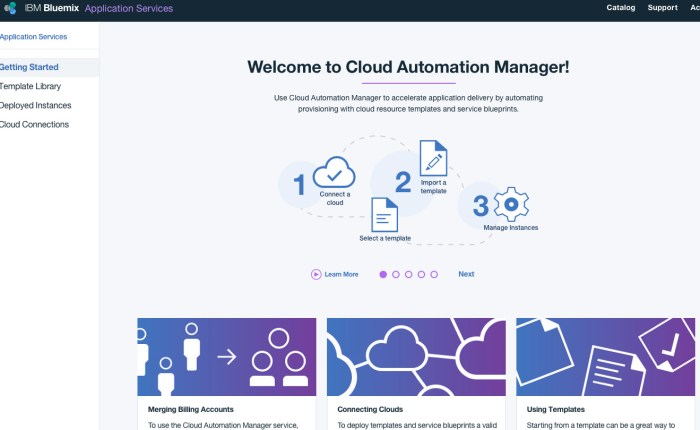Image resolution: width=700 pixels, height=430 pixels.
Task: Open the Catalog menu in header
Action: coord(621,8)
